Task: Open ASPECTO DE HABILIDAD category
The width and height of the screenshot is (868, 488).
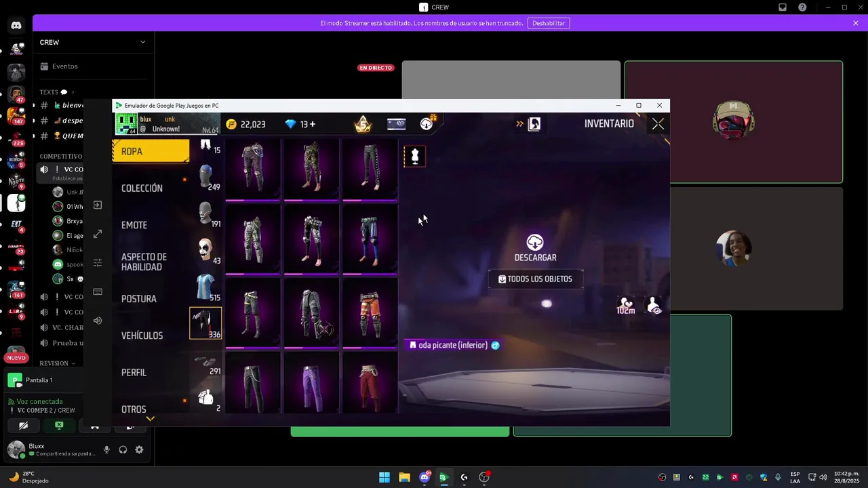Action: (x=144, y=262)
